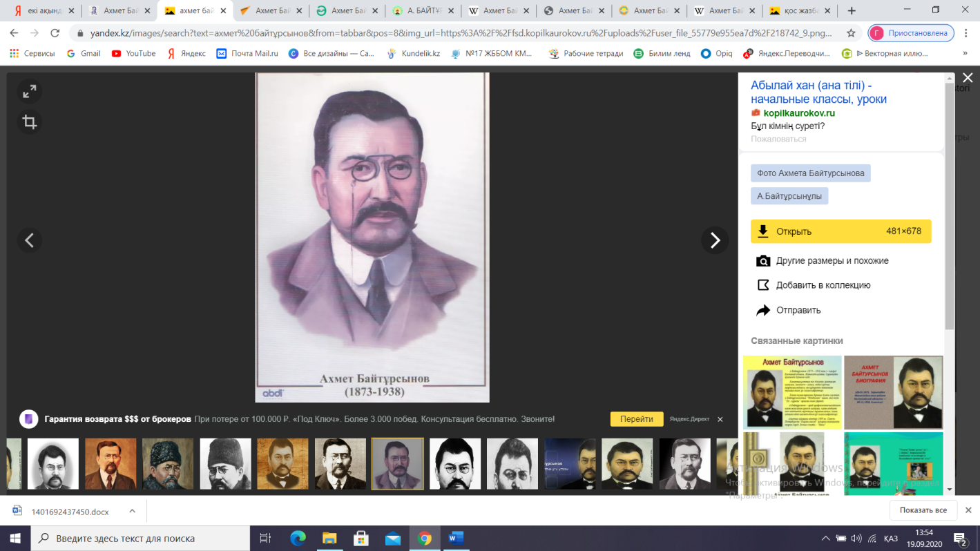Open the Яндекс.Переводчик bookmark
This screenshot has width=980, height=551.
(x=787, y=53)
